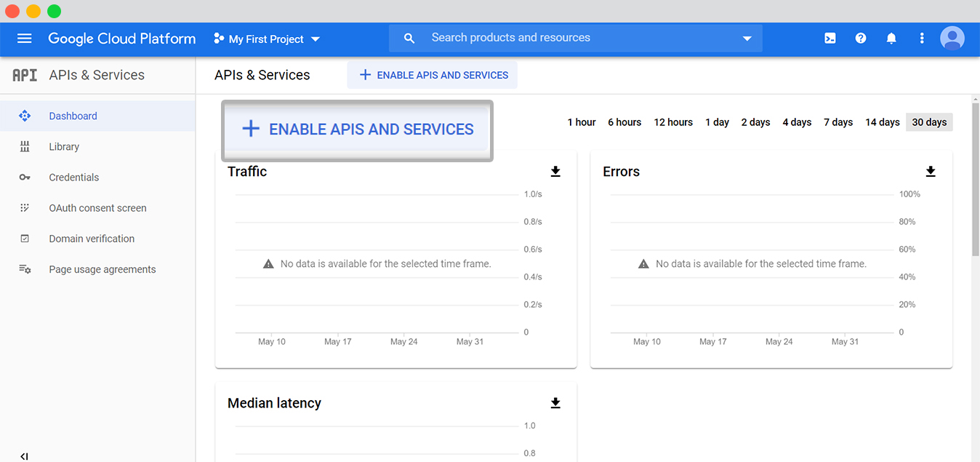Select the 14 days time range
Viewport: 980px width, 462px height.
pos(883,122)
